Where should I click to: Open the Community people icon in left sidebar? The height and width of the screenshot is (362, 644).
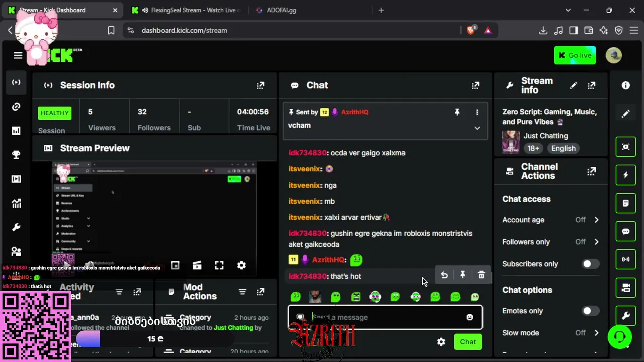point(16,251)
